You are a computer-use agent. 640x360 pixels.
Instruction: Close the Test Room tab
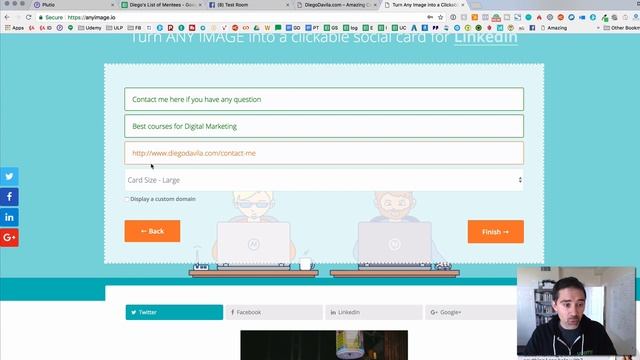[x=287, y=5]
